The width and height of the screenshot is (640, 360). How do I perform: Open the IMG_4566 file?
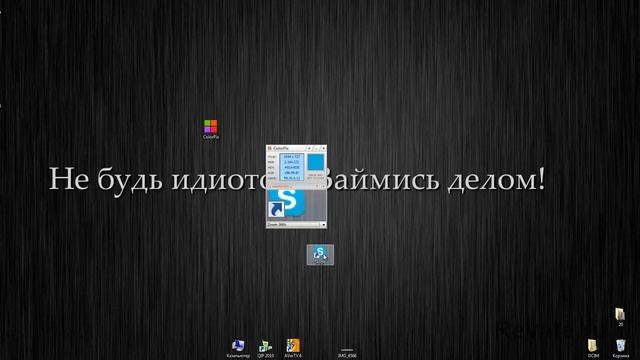[347, 353]
